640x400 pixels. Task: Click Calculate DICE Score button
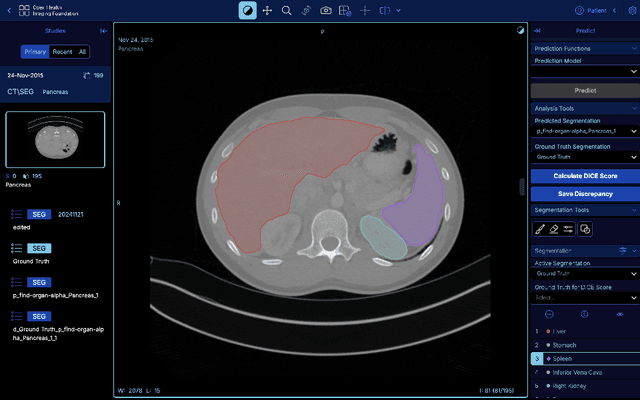[585, 176]
